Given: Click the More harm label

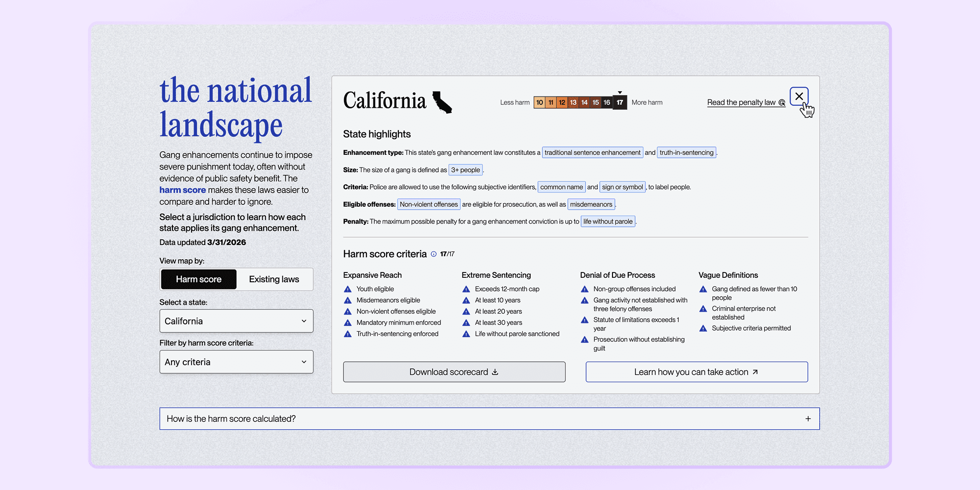Looking at the screenshot, I should click(647, 102).
